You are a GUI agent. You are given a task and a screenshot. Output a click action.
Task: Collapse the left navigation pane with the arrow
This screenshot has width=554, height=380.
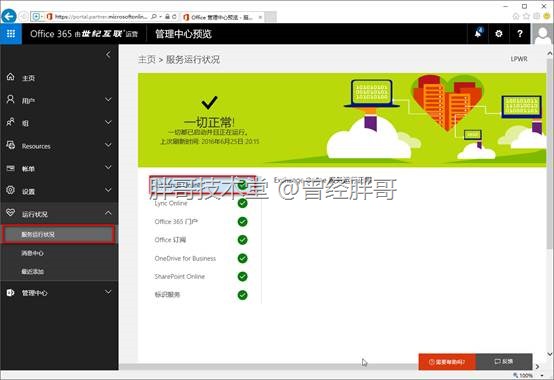click(108, 55)
